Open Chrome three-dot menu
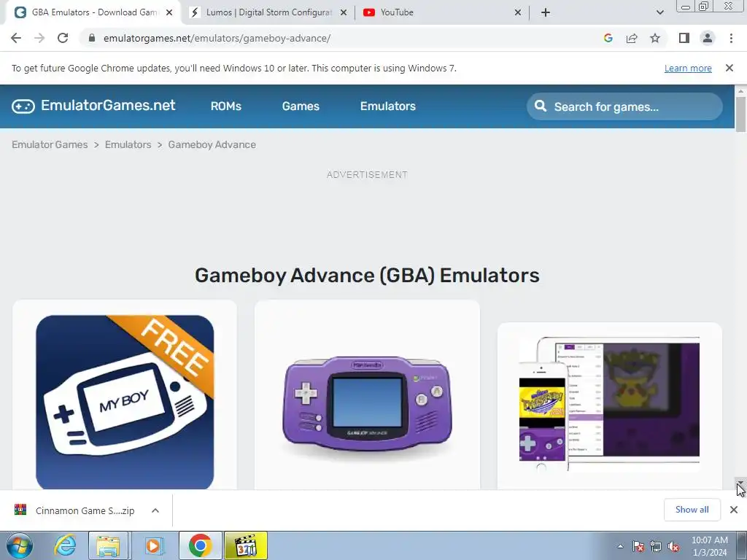The height and width of the screenshot is (560, 747). [x=731, y=38]
